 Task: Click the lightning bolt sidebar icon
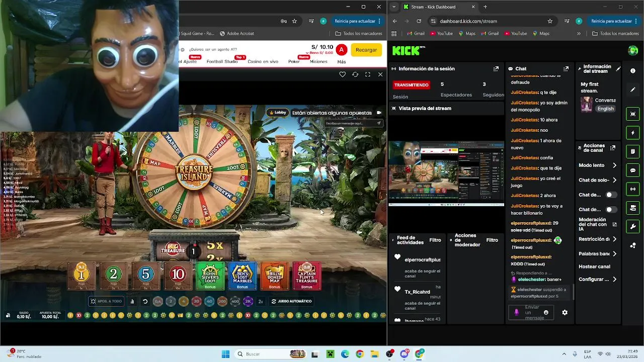coord(633,133)
